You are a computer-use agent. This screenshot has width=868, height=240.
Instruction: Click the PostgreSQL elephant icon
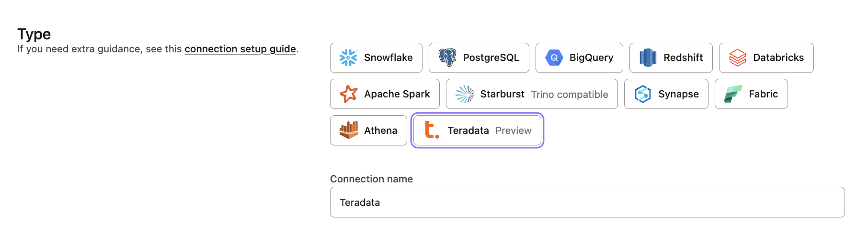coord(447,58)
